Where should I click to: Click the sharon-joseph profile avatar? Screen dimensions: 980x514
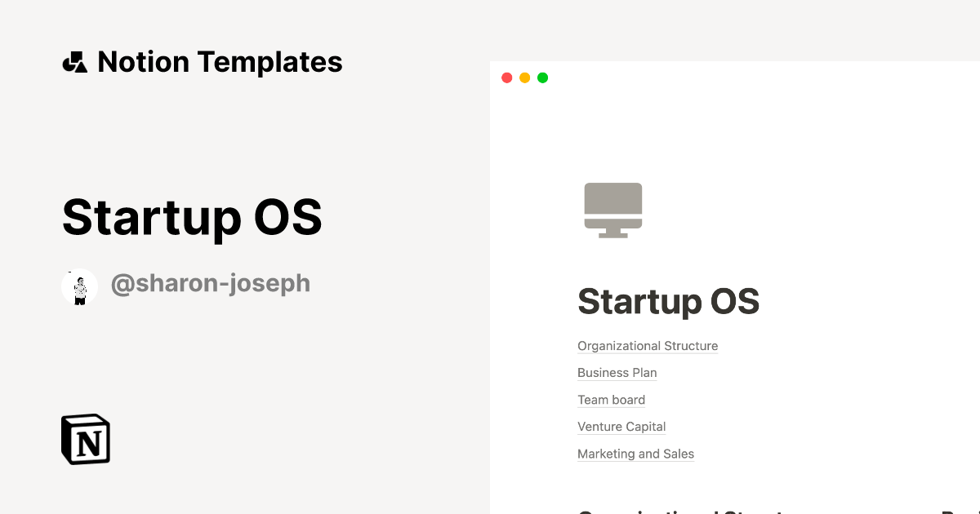point(79,286)
